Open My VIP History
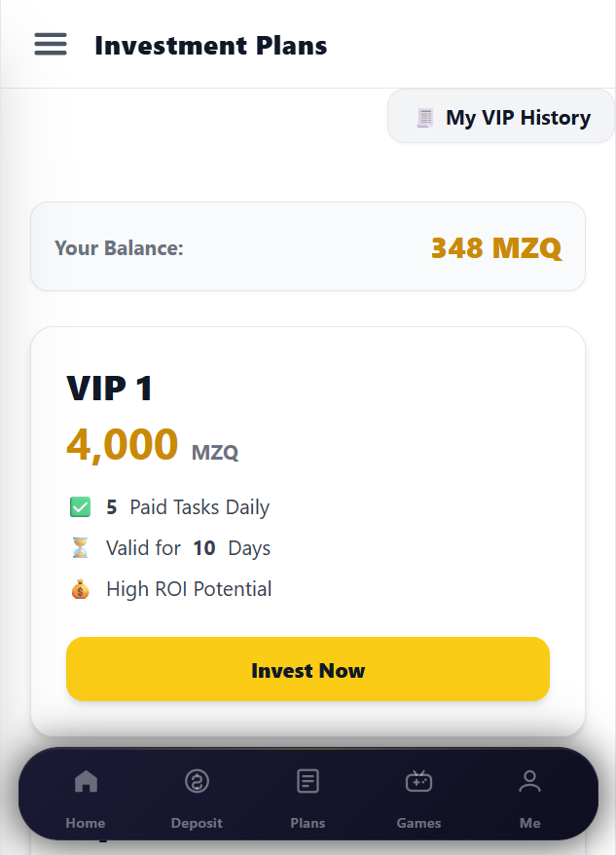 517,118
